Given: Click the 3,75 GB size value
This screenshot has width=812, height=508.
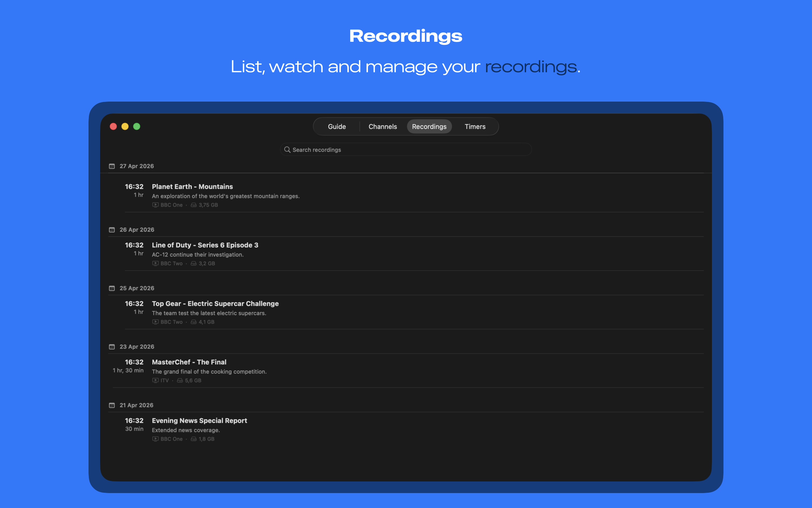Looking at the screenshot, I should point(208,205).
